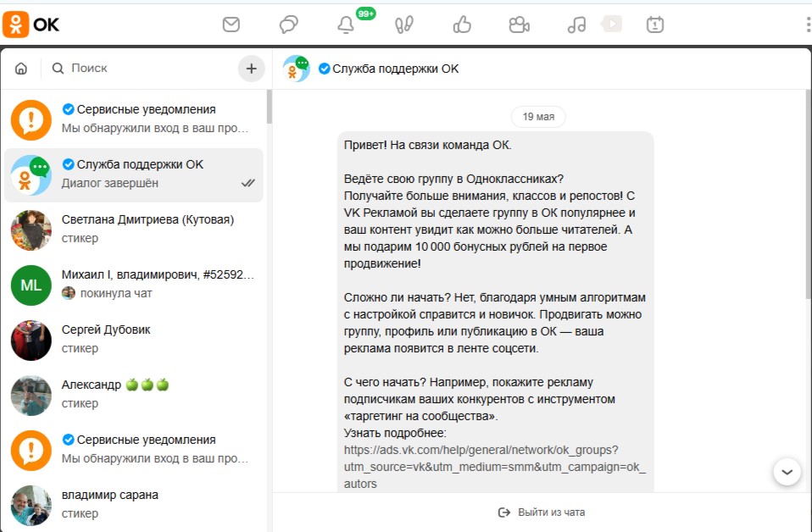Click the green ML avatar

pos(31,285)
